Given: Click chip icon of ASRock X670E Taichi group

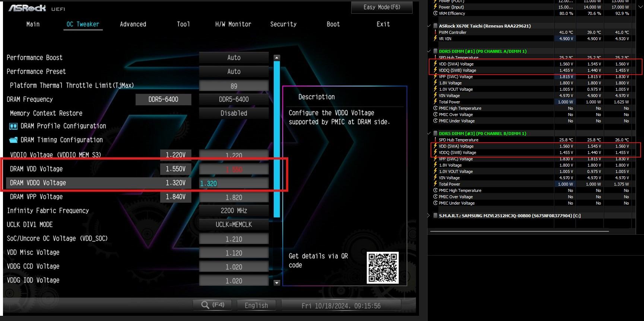Looking at the screenshot, I should coord(435,26).
